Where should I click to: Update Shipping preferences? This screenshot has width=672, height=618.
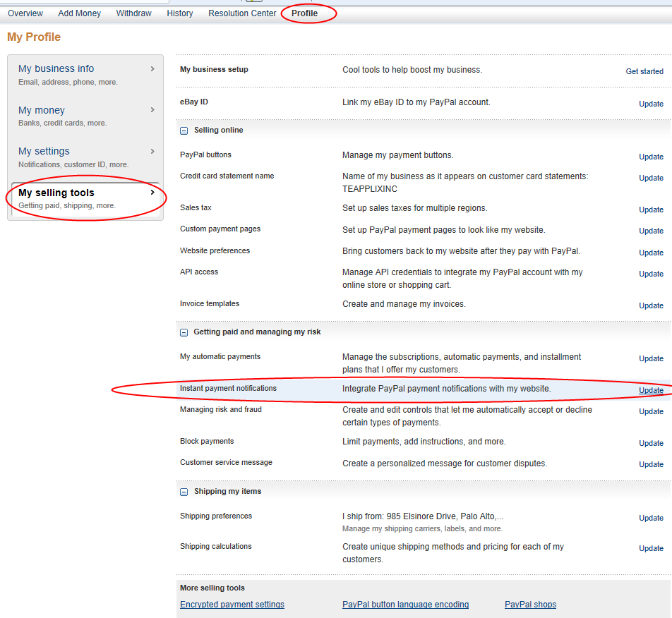651,519
